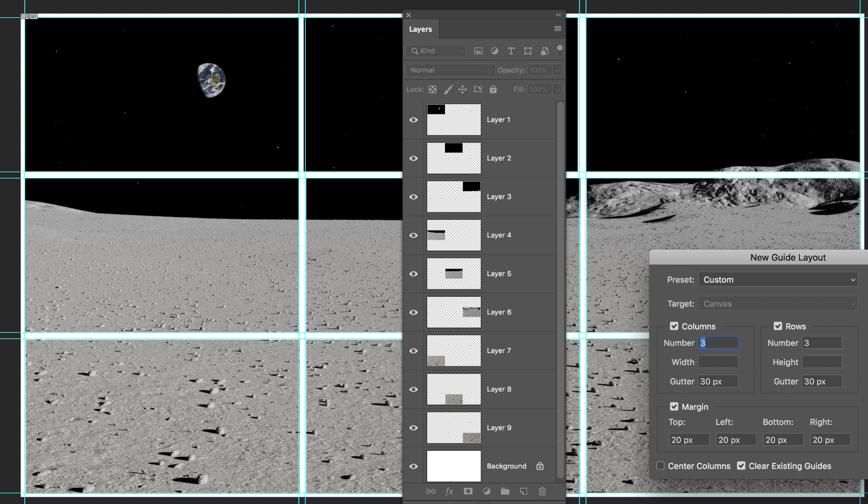
Task: Click the Add layer style fx icon
Action: (x=449, y=491)
